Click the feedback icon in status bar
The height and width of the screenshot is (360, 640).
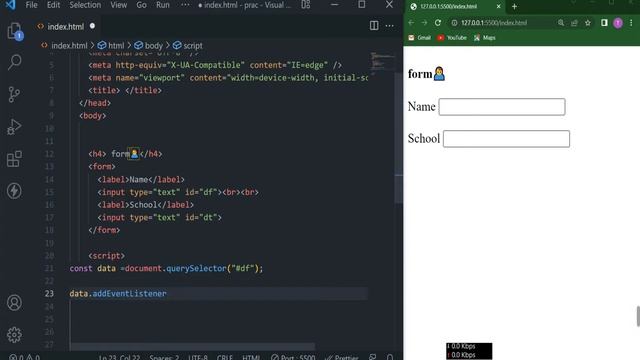point(373,357)
